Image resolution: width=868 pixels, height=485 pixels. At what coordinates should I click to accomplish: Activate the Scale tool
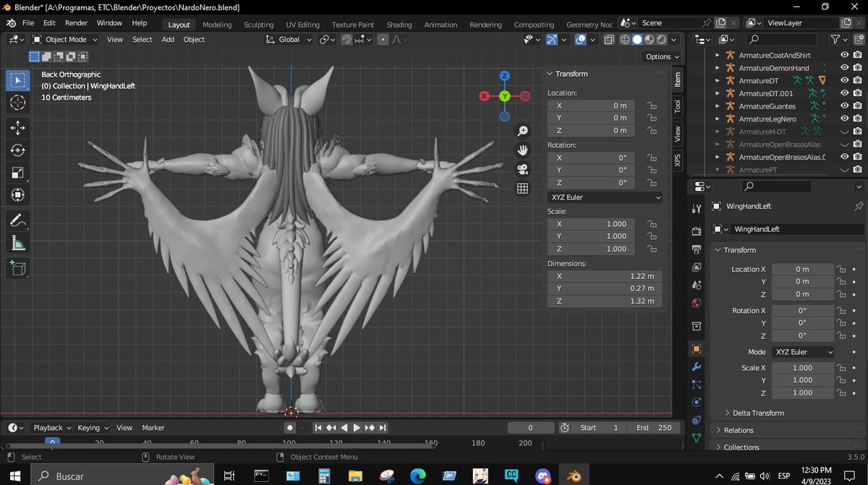click(18, 173)
